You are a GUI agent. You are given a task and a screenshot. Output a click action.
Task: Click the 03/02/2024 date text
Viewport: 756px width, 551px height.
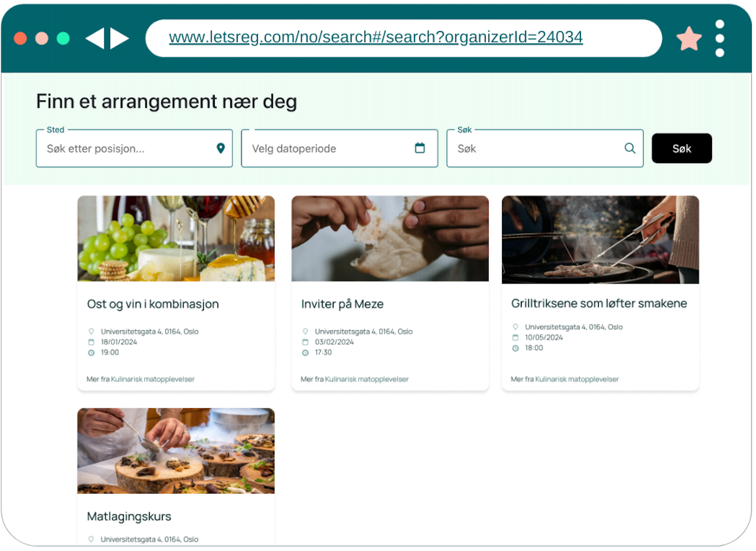[x=335, y=342]
